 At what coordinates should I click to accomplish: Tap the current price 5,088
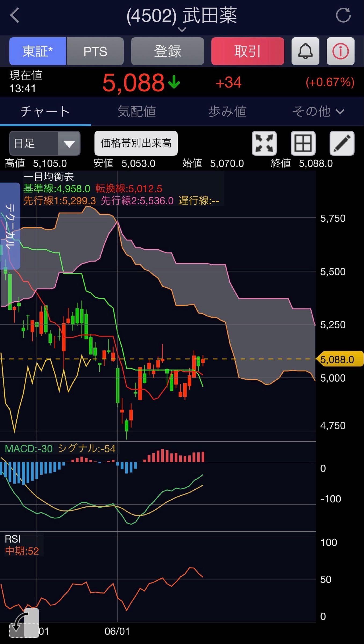[x=133, y=83]
